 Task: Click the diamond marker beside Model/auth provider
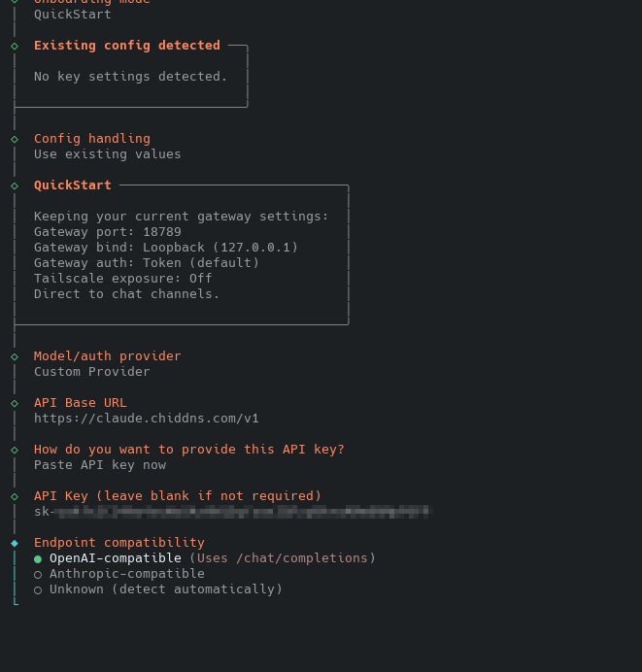15,356
